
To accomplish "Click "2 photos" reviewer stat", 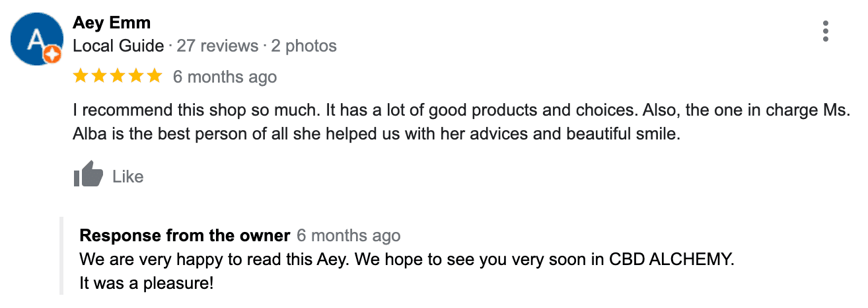I will coord(303,46).
